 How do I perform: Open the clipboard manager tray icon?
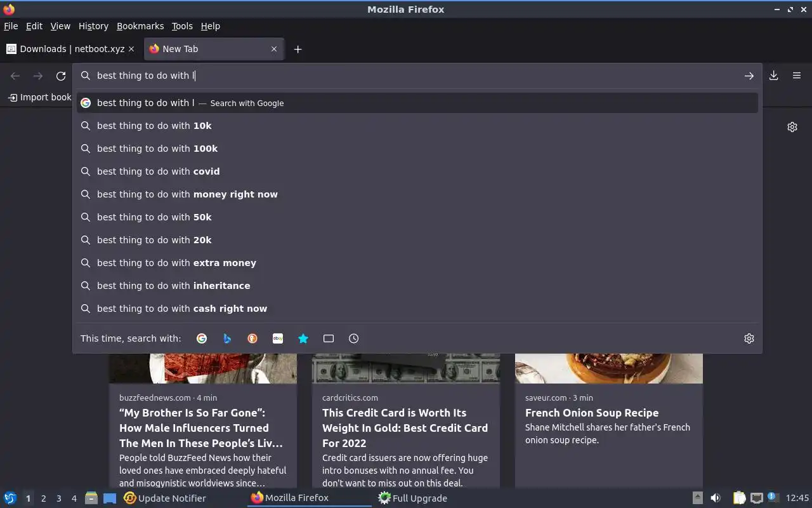[x=739, y=498]
